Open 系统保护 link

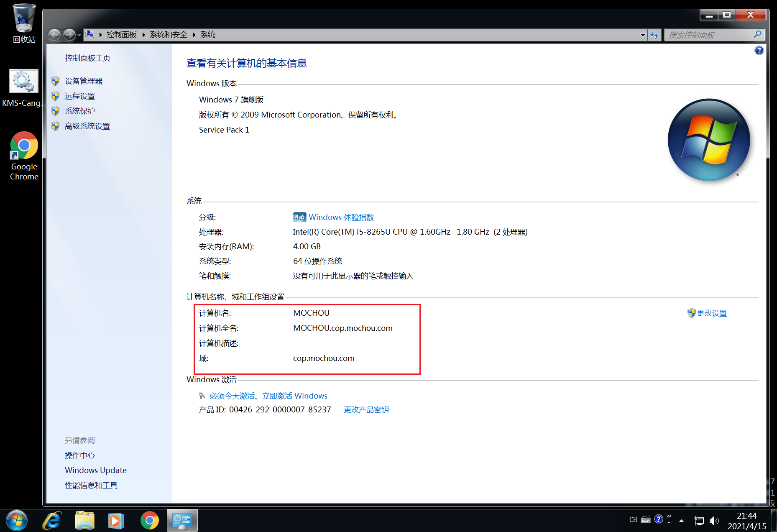point(80,111)
